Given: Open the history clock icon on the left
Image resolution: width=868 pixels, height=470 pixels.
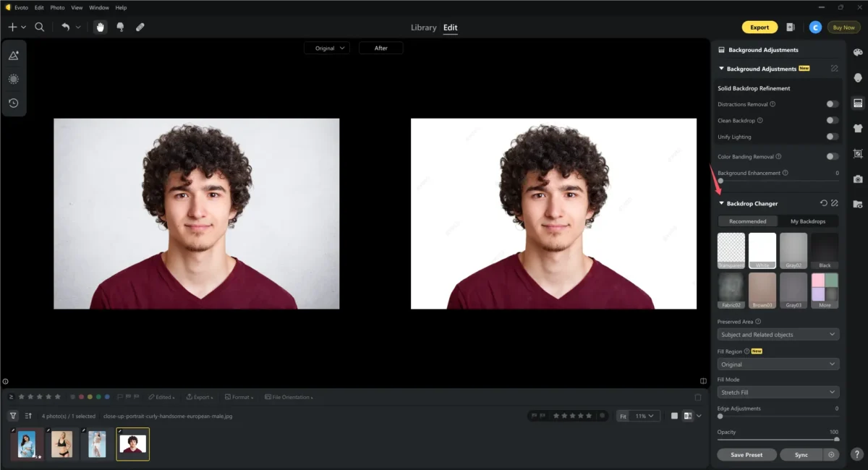Looking at the screenshot, I should click(13, 103).
